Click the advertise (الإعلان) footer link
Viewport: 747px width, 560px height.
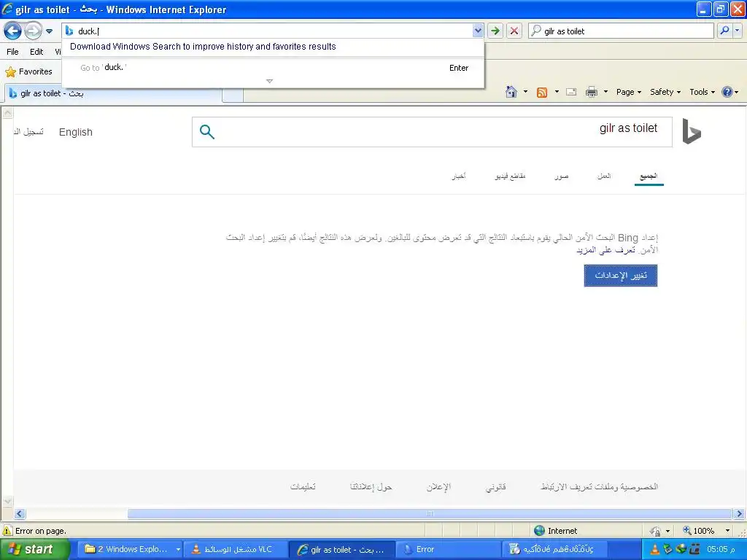click(438, 486)
